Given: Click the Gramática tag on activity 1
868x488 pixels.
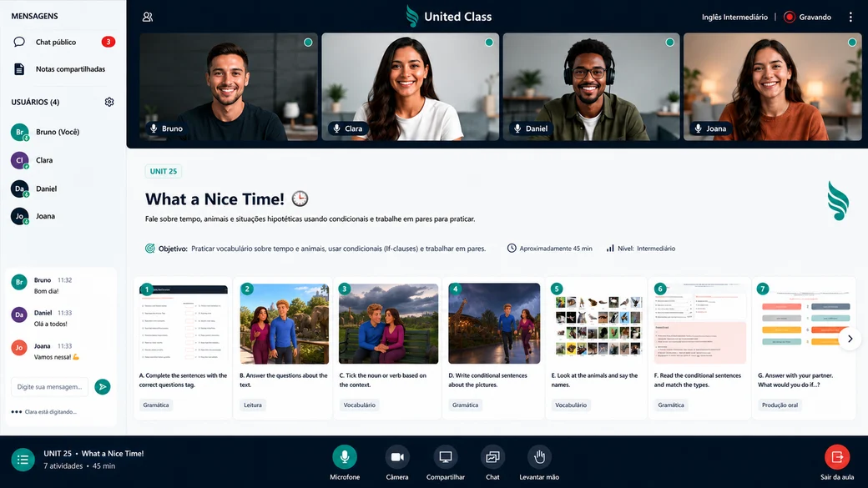Looking at the screenshot, I should coord(156,405).
